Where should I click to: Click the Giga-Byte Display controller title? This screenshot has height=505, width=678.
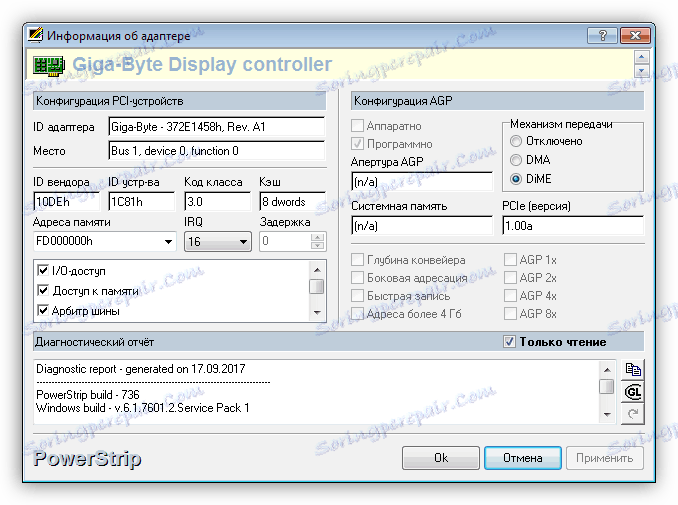(x=202, y=64)
